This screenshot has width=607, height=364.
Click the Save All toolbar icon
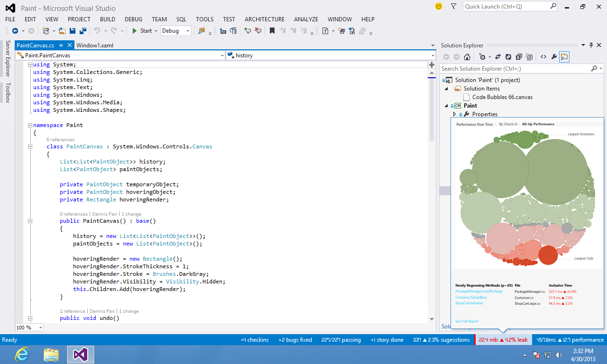(83, 31)
